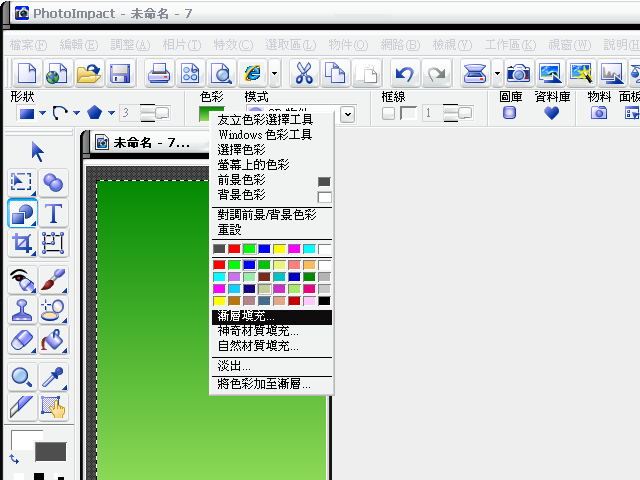Screen dimensions: 640x480
Task: Select the Paintbrush tool
Action: coord(53,280)
